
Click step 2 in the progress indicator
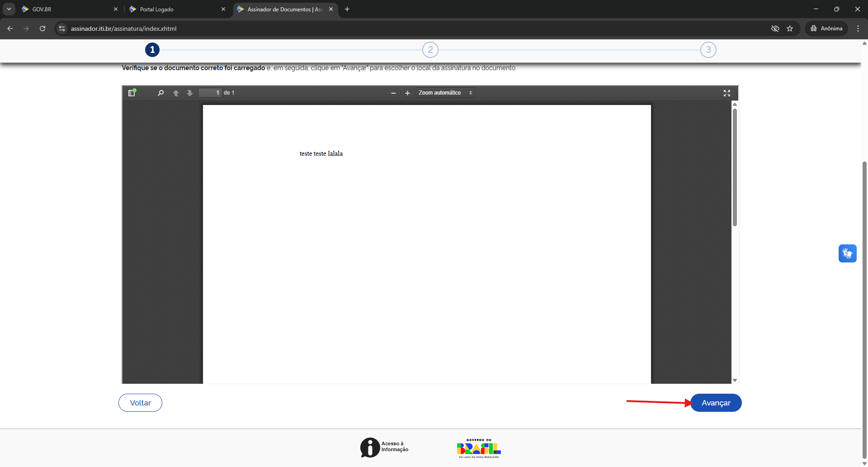click(x=430, y=50)
